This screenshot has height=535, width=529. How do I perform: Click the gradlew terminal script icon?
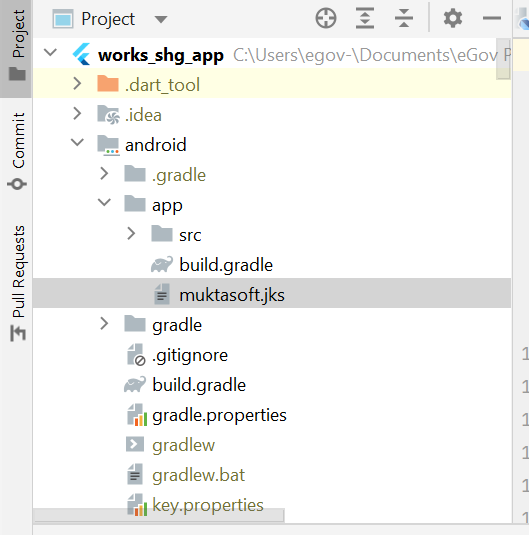[x=135, y=445]
